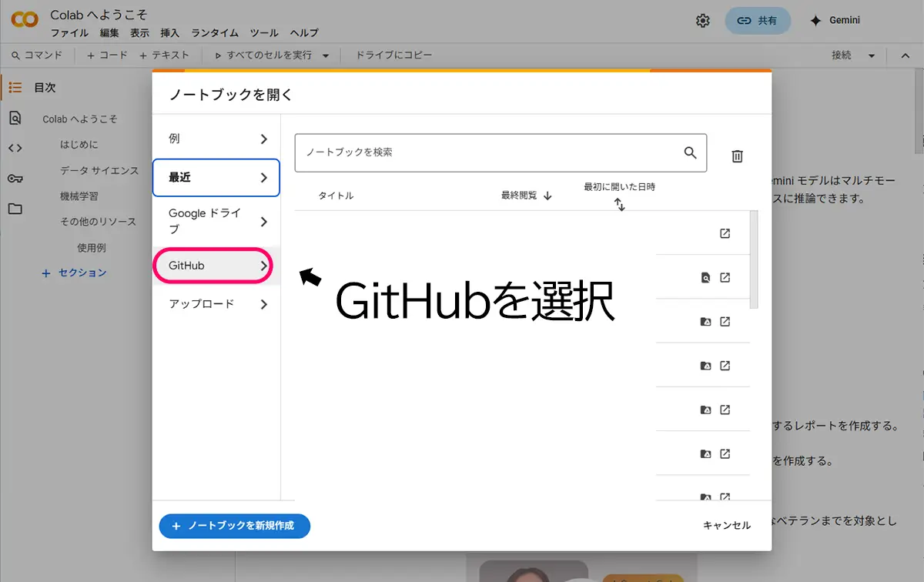Screen dimensions: 924x582
Task: Click ノートブックを新規作成 button
Action: (x=234, y=526)
